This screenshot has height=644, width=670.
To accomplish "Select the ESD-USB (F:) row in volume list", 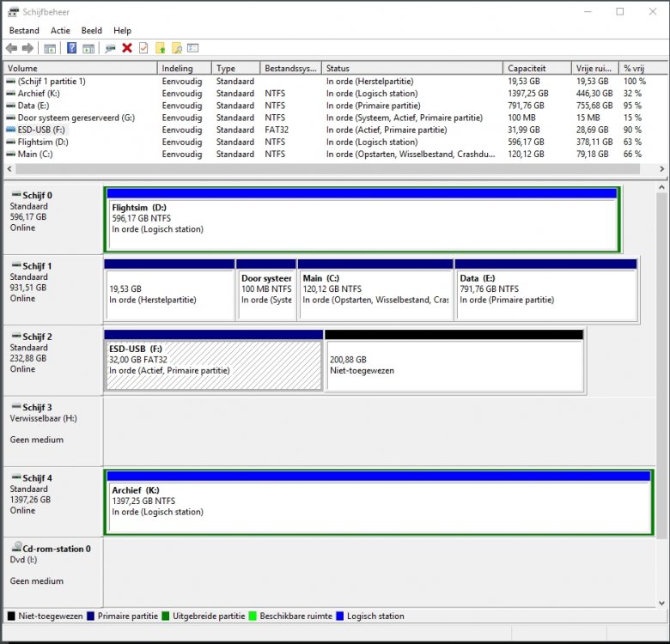I will coord(41,130).
